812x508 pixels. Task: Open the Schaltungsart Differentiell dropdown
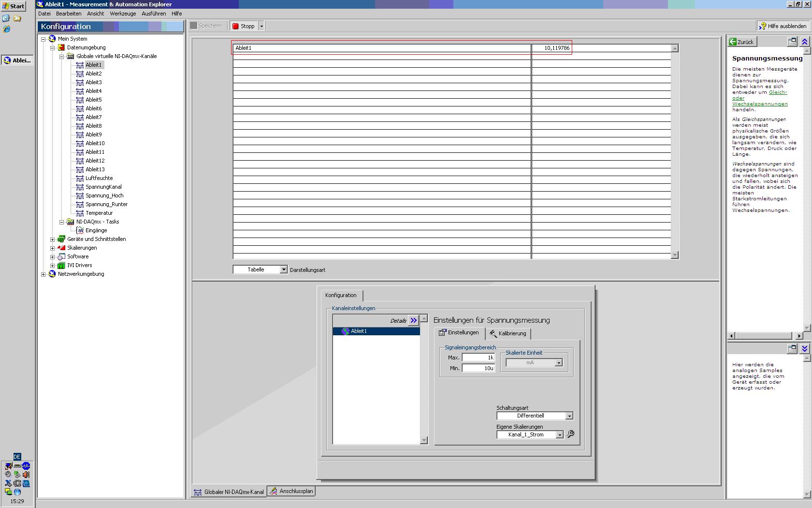(x=569, y=416)
